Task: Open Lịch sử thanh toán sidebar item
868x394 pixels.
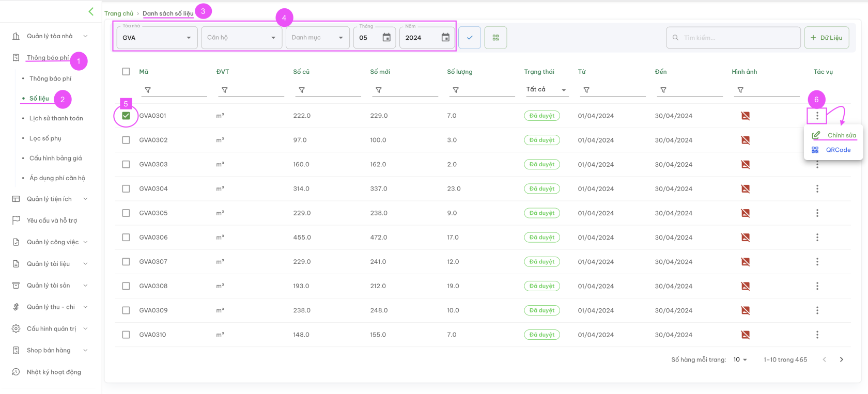Action: point(56,118)
